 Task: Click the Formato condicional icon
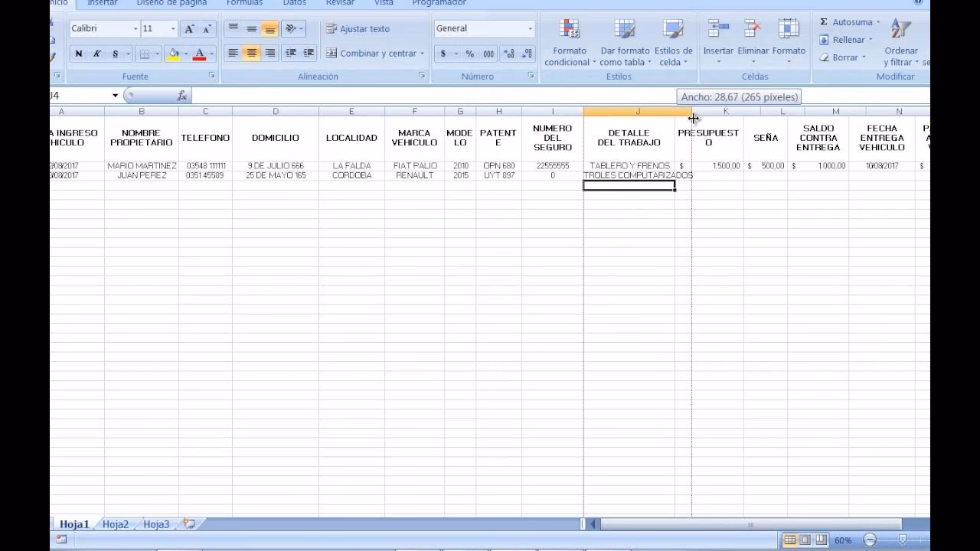[x=569, y=31]
